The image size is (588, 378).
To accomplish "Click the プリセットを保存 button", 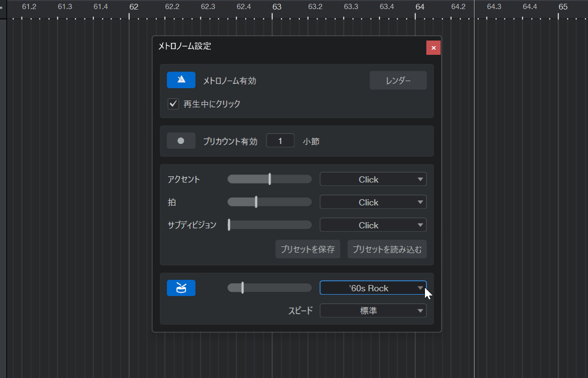I will (x=308, y=249).
